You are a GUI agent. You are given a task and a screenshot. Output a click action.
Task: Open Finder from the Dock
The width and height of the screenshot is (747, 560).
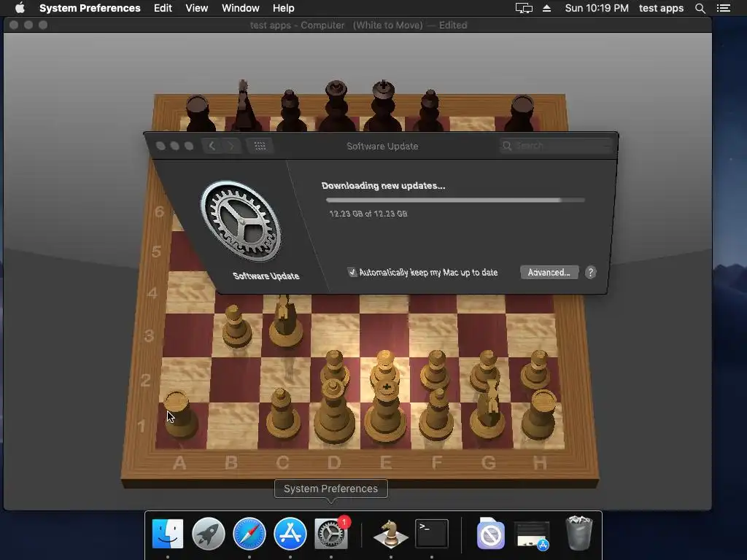click(167, 534)
